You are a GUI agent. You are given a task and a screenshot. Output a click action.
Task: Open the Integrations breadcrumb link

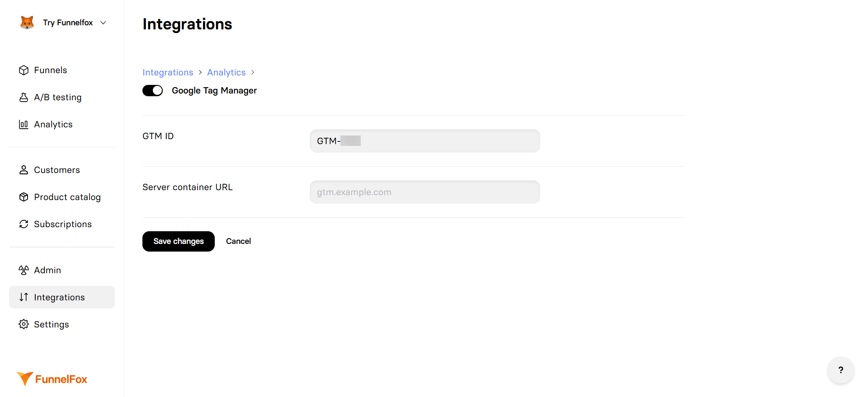(168, 72)
